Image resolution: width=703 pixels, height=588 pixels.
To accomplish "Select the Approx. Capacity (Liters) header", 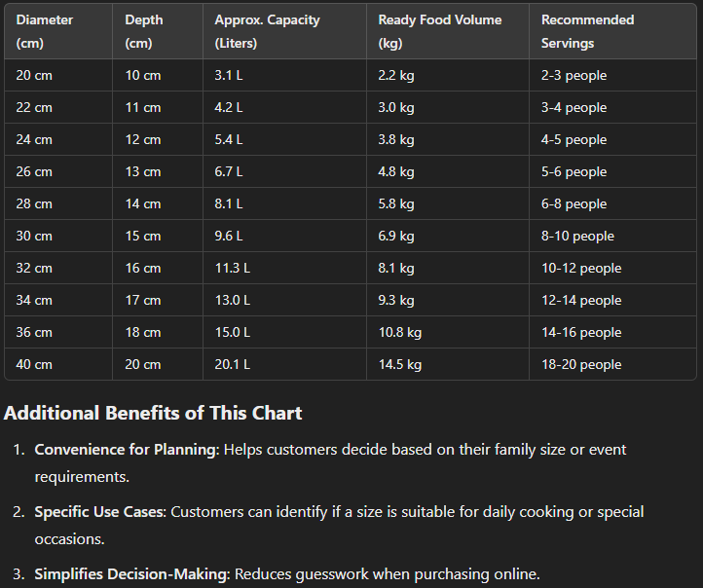I will coord(284,31).
